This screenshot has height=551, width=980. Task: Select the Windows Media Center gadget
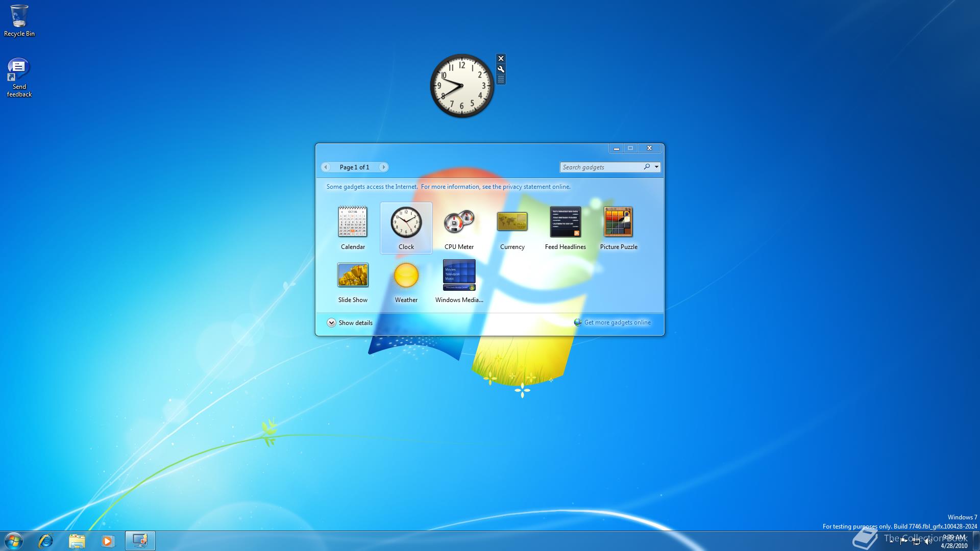459,282
